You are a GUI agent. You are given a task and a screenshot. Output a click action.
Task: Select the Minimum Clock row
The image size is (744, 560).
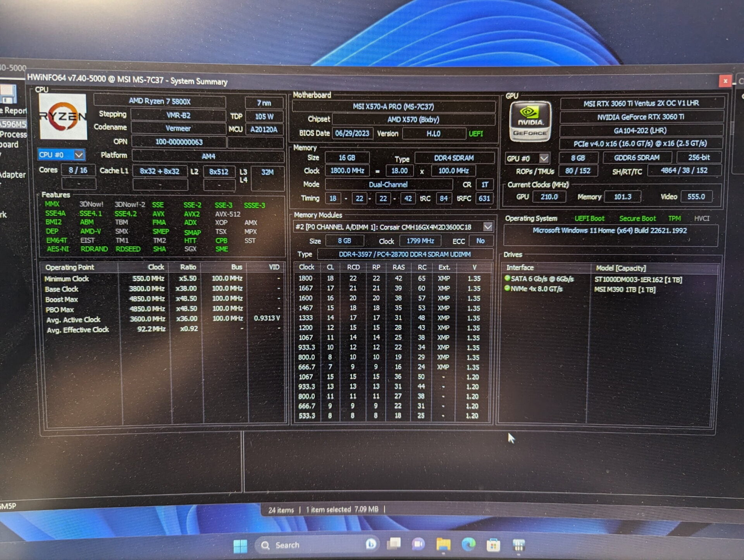tap(162, 278)
